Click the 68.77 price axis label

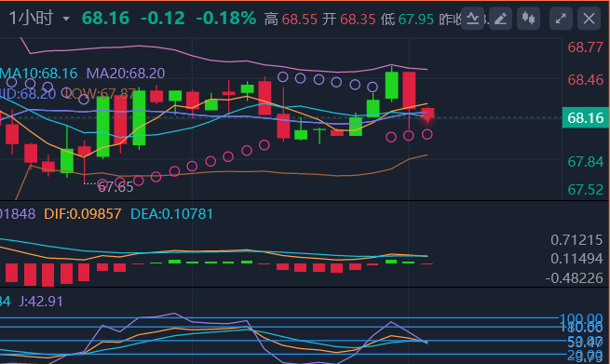click(586, 47)
